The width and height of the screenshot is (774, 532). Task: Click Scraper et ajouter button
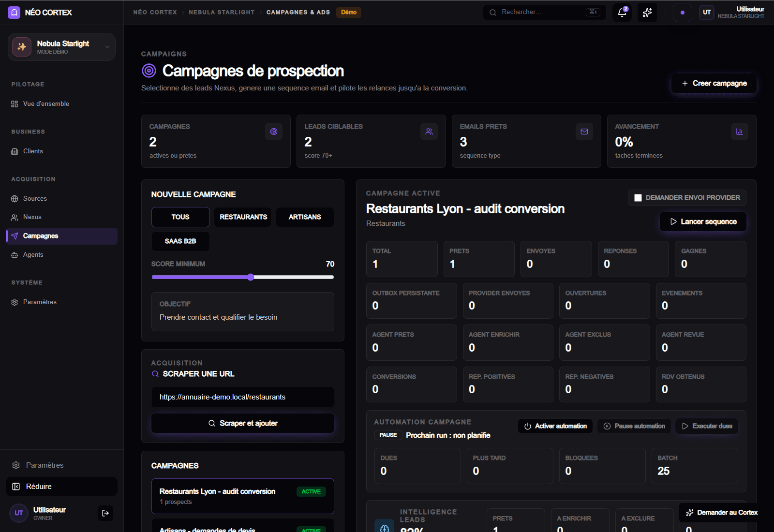tap(243, 423)
